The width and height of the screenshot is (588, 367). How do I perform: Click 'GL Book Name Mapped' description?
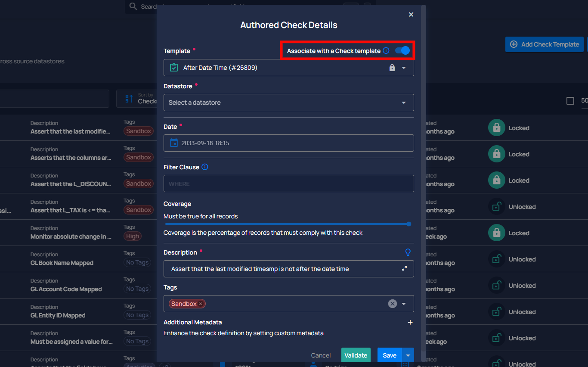pyautogui.click(x=62, y=263)
